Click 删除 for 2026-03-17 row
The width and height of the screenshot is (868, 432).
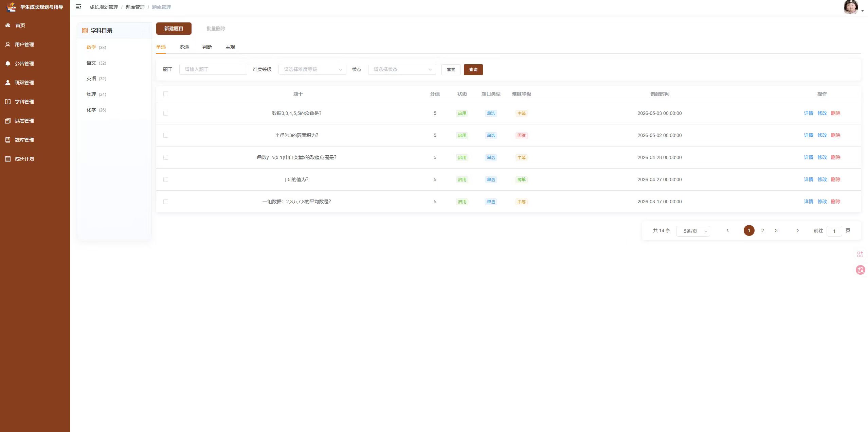click(836, 202)
